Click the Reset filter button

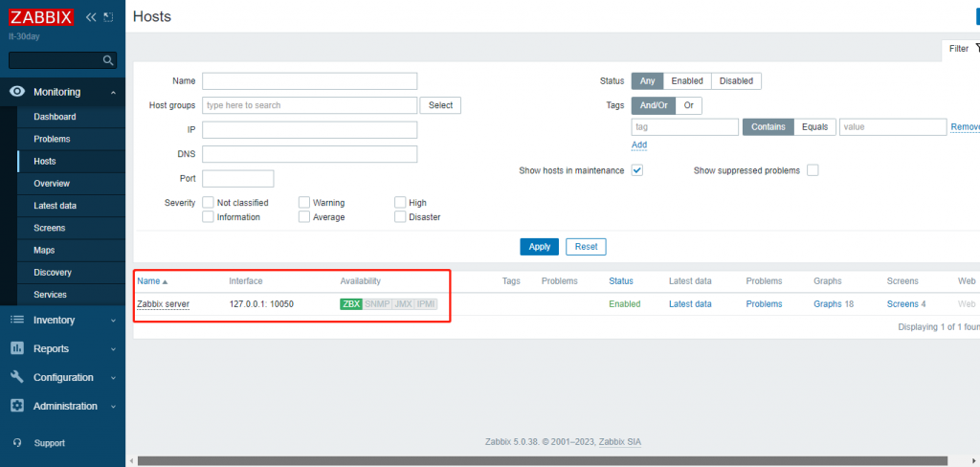click(x=587, y=246)
